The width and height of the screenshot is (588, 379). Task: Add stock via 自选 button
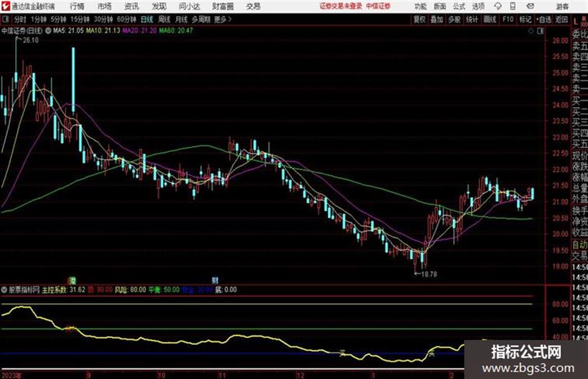[x=544, y=19]
